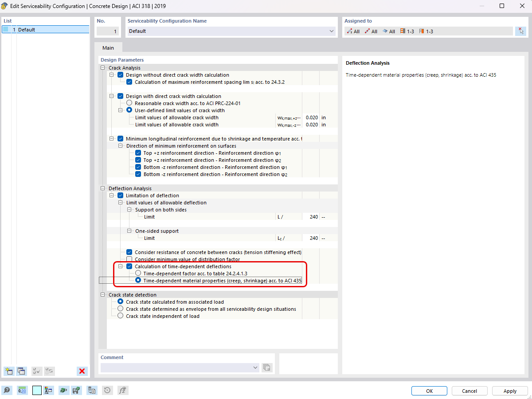Image resolution: width=532 pixels, height=399 pixels.
Task: Open the units and decimal places settings
Action: coord(22,390)
